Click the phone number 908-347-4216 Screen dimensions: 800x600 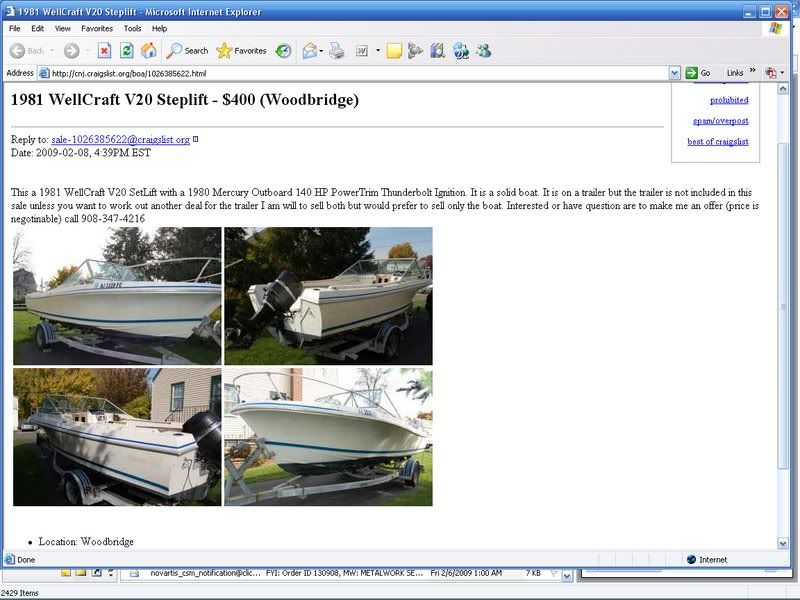tap(113, 219)
